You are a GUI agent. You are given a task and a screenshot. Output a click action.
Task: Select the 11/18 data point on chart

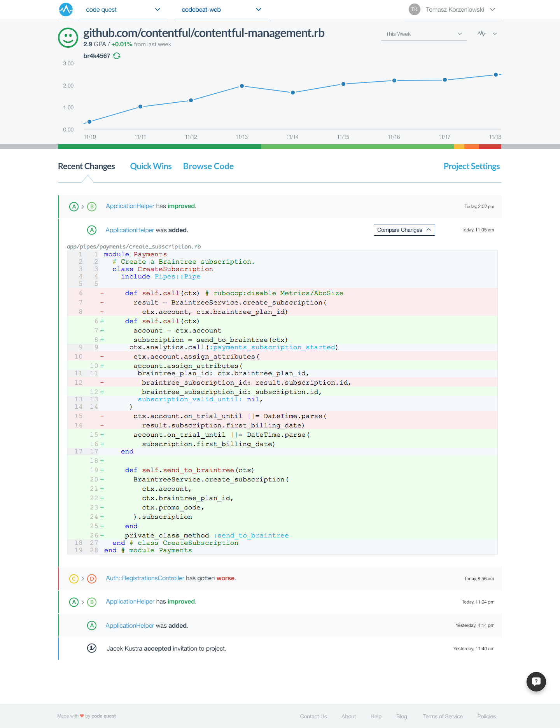coord(496,75)
